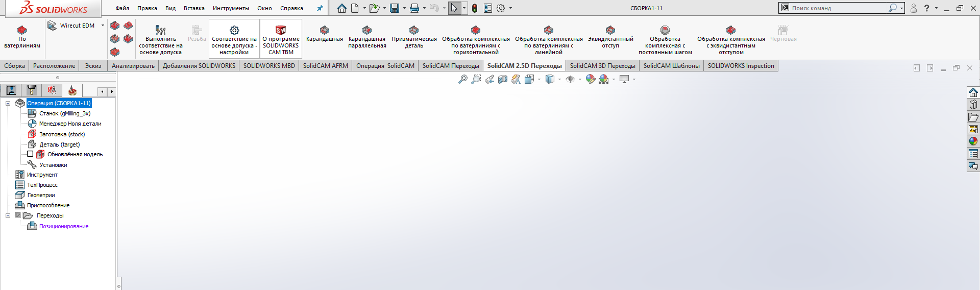
Task: Print the document
Action: (414, 8)
